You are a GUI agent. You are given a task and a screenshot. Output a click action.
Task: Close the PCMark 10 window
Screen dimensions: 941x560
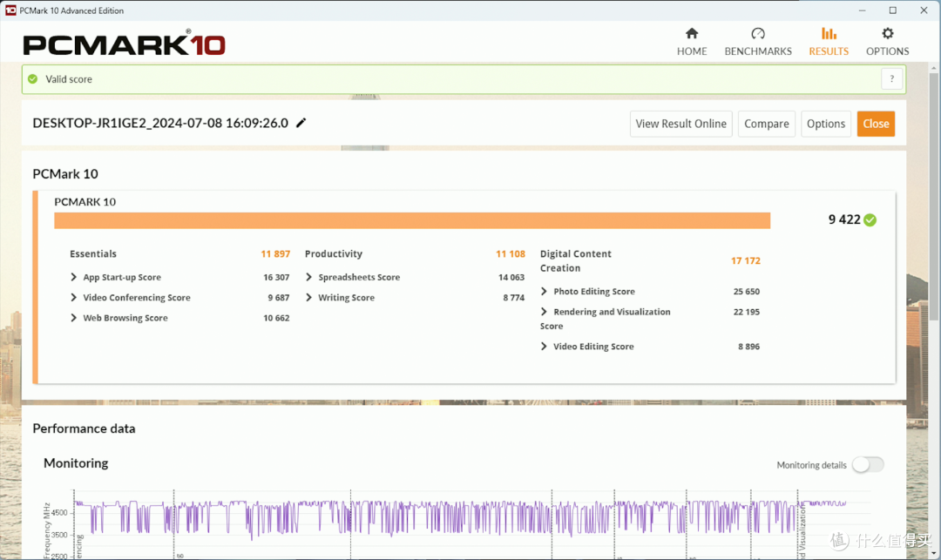click(x=924, y=10)
